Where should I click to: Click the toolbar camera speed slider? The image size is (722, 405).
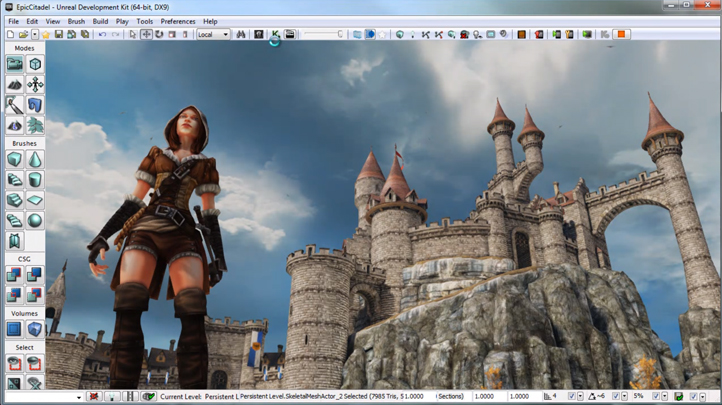pyautogui.click(x=323, y=35)
